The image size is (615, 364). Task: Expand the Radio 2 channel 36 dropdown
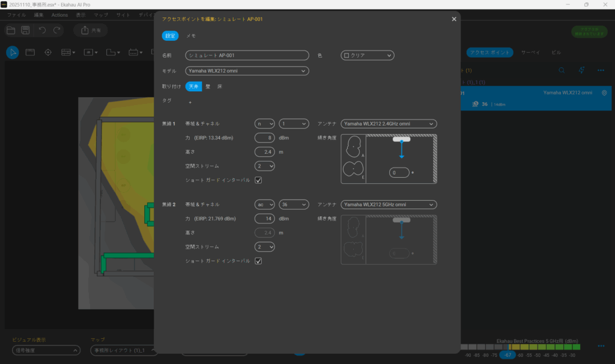pyautogui.click(x=294, y=204)
